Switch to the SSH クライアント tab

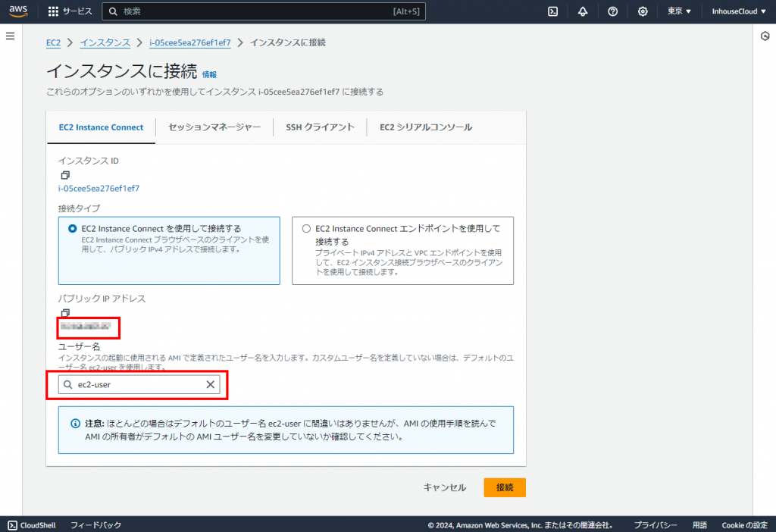320,127
